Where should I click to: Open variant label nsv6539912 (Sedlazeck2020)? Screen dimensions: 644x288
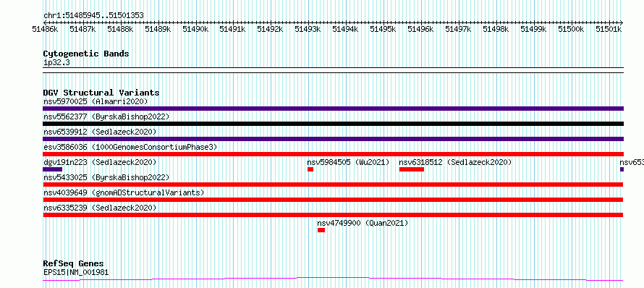point(100,132)
